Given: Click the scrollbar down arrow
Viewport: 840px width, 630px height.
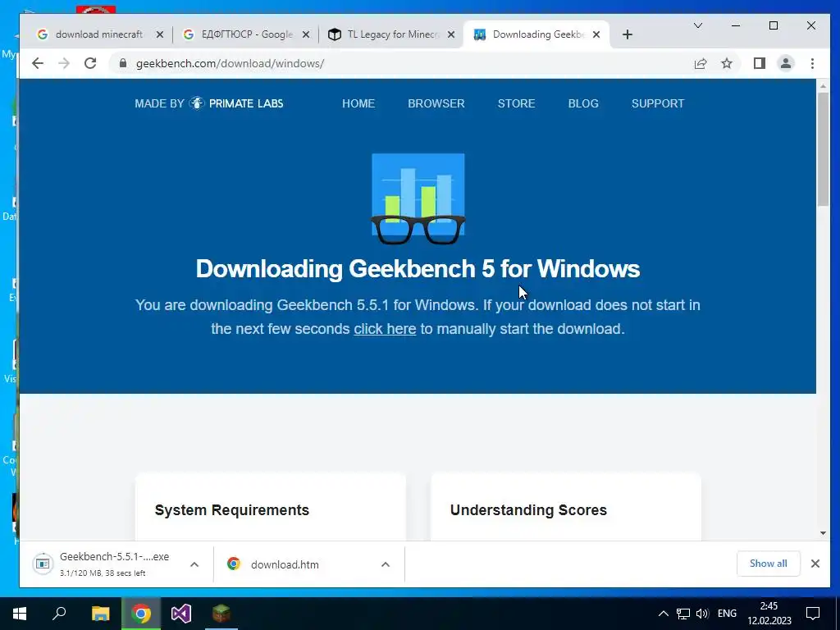Looking at the screenshot, I should [x=823, y=533].
